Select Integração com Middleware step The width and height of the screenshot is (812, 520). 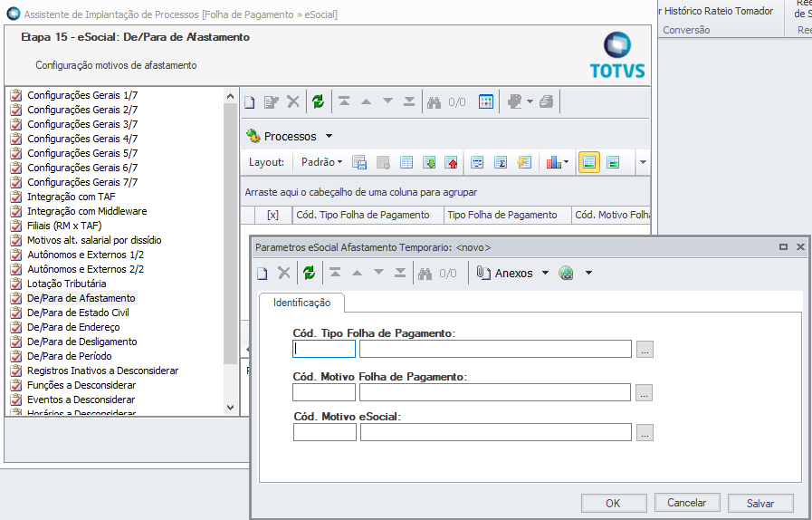point(87,211)
